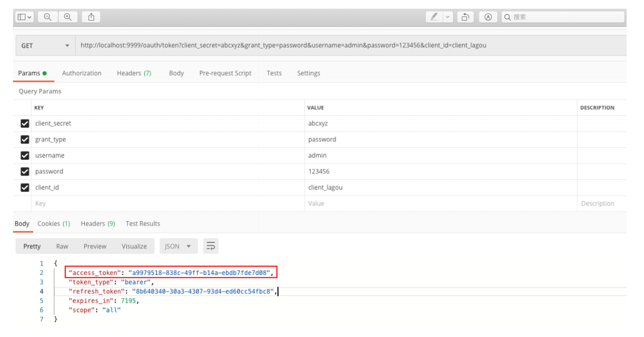Uncheck the grant_type parameter checkbox

coord(24,139)
